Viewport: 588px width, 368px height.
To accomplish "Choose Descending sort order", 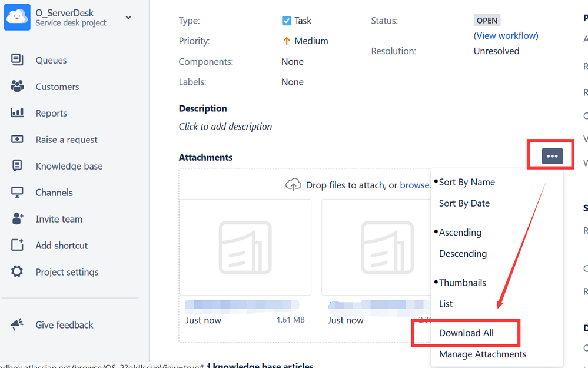I will point(463,254).
